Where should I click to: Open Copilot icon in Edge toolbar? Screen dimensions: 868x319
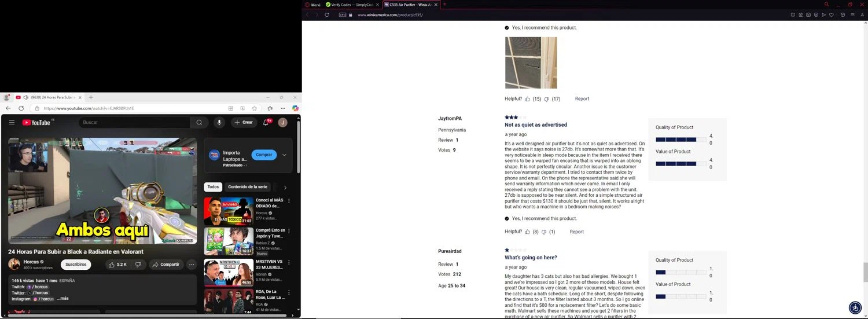(295, 108)
